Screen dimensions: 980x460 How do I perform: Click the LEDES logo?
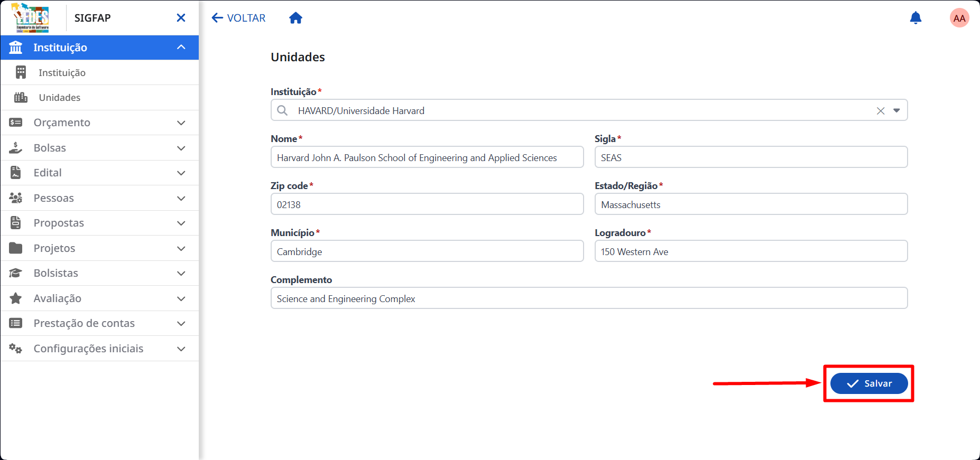[x=31, y=18]
